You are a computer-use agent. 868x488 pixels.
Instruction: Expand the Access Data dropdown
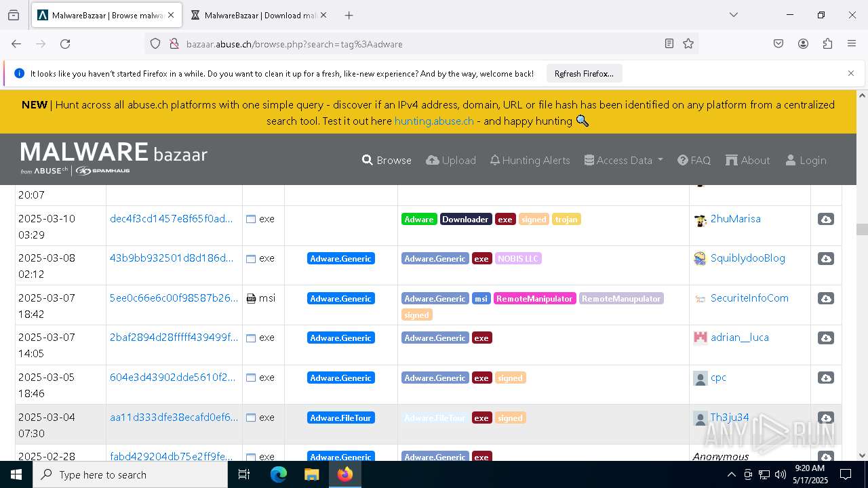click(x=623, y=161)
